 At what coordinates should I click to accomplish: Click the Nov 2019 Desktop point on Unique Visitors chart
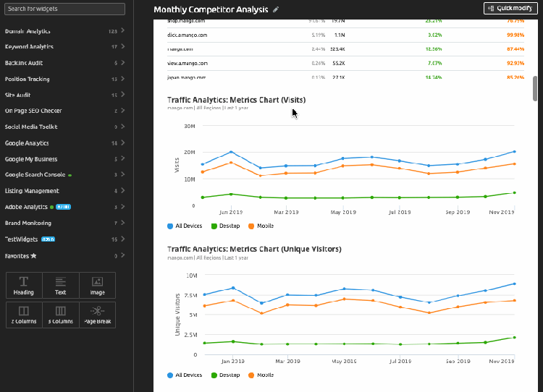[x=514, y=337]
